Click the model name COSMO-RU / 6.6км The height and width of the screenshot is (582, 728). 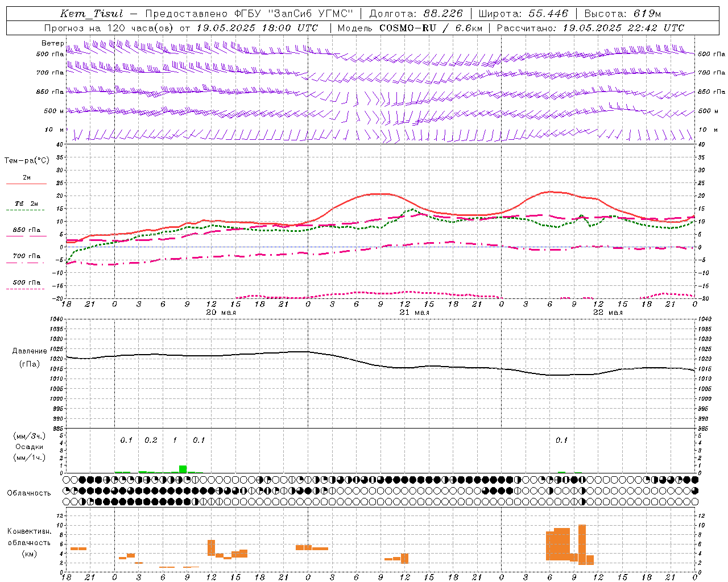click(431, 28)
